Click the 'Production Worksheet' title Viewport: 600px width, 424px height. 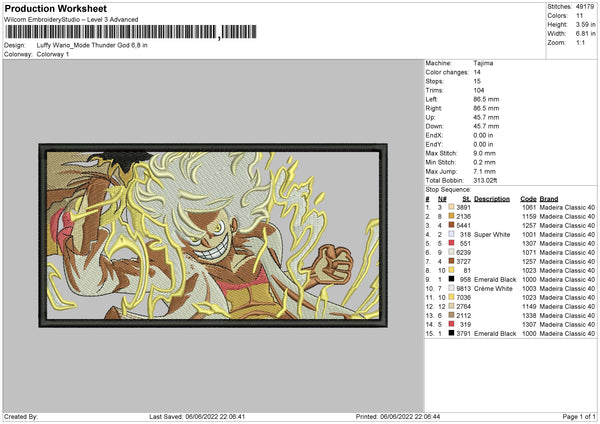click(55, 9)
